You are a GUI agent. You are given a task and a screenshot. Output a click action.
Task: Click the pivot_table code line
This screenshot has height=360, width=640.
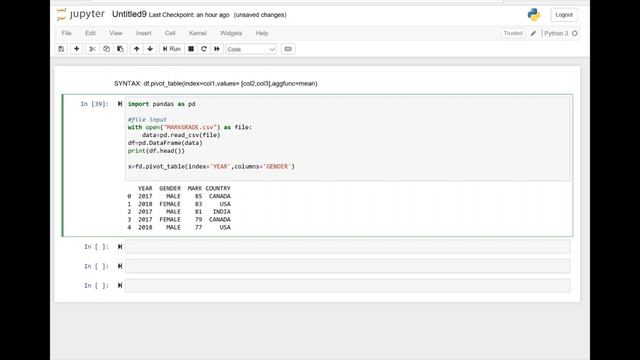tap(211, 167)
